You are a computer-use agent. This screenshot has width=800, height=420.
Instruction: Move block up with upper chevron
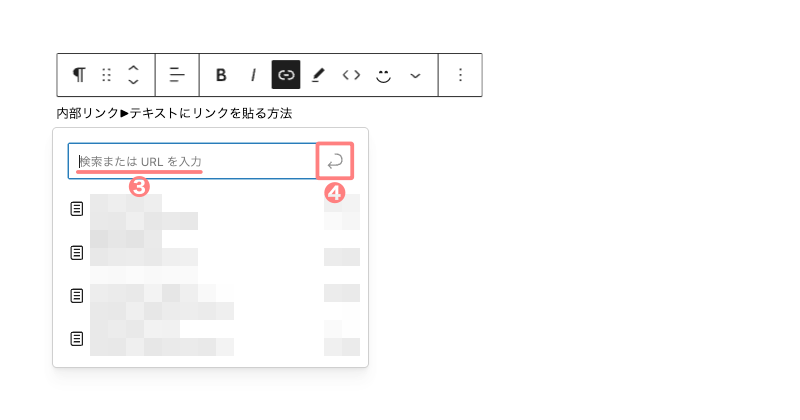(x=133, y=68)
